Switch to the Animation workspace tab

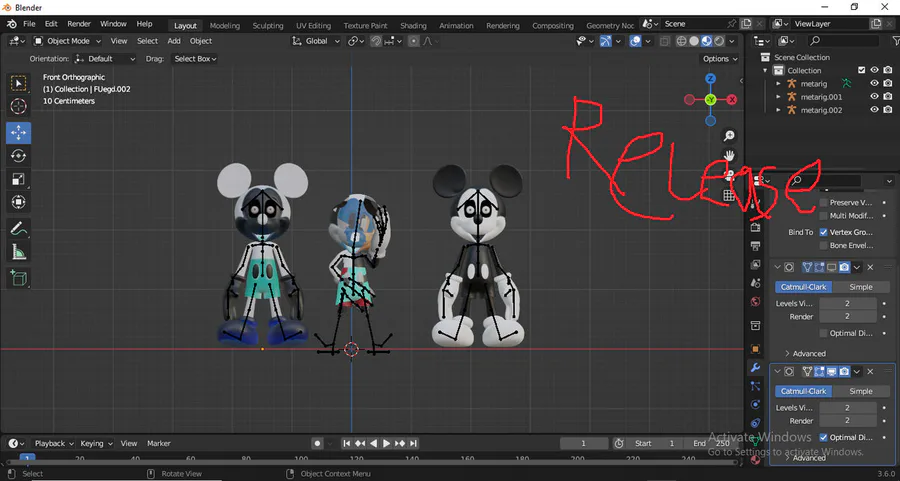[456, 25]
